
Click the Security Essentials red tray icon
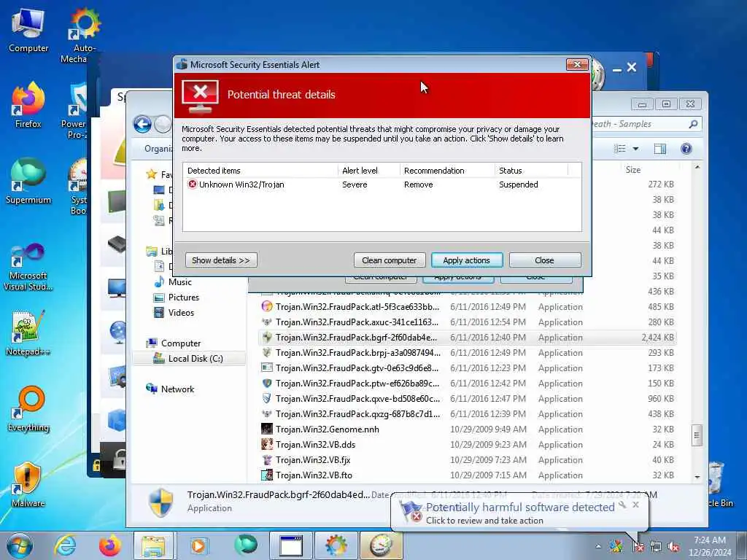pos(638,547)
